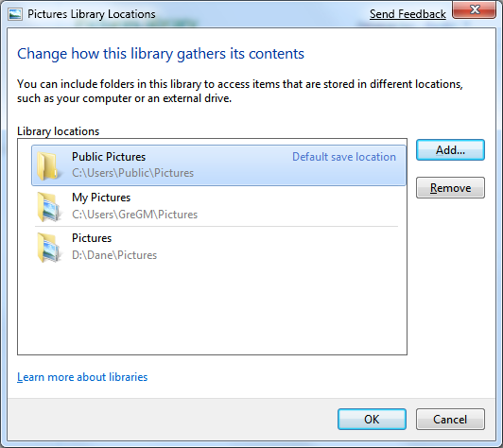
Task: Select the Public Pictures location entry
Action: coord(218,165)
